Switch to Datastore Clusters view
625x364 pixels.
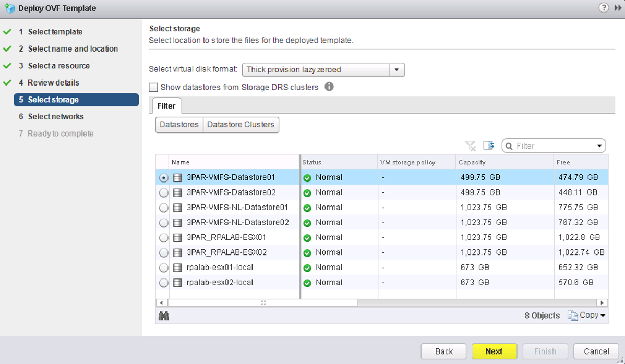241,125
